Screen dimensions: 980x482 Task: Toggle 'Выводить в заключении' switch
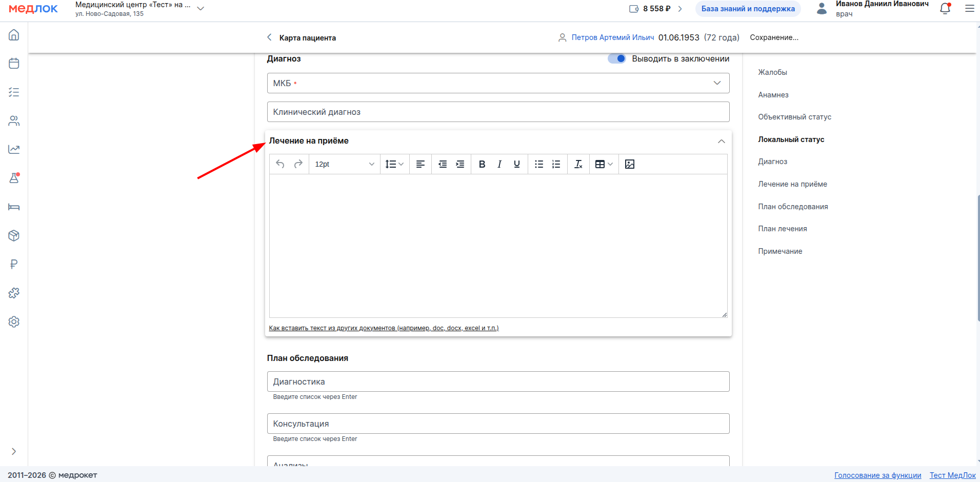[616, 58]
